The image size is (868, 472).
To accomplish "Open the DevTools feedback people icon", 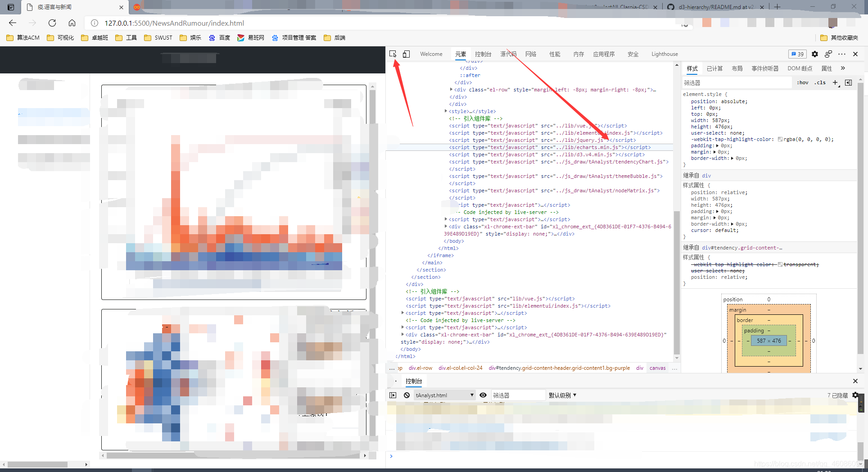I will (x=828, y=54).
